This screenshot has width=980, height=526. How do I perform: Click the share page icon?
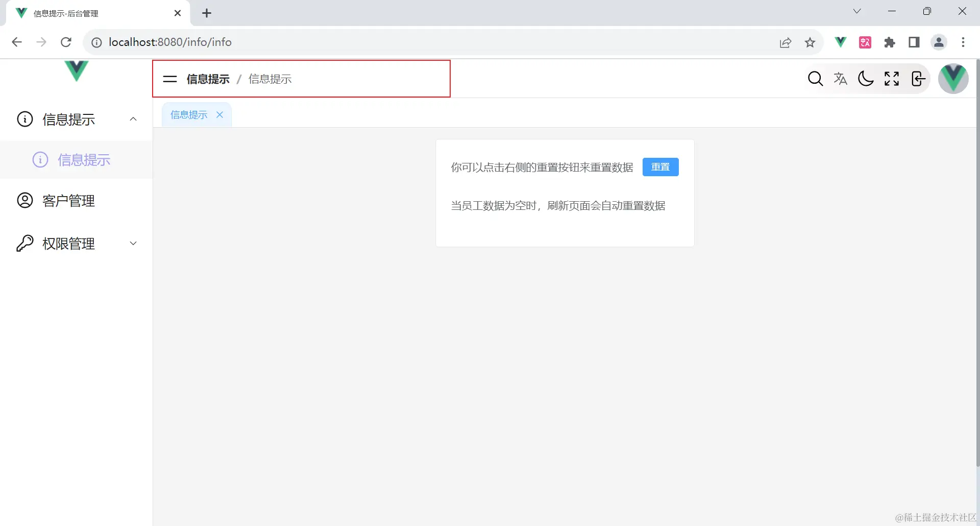tap(786, 42)
